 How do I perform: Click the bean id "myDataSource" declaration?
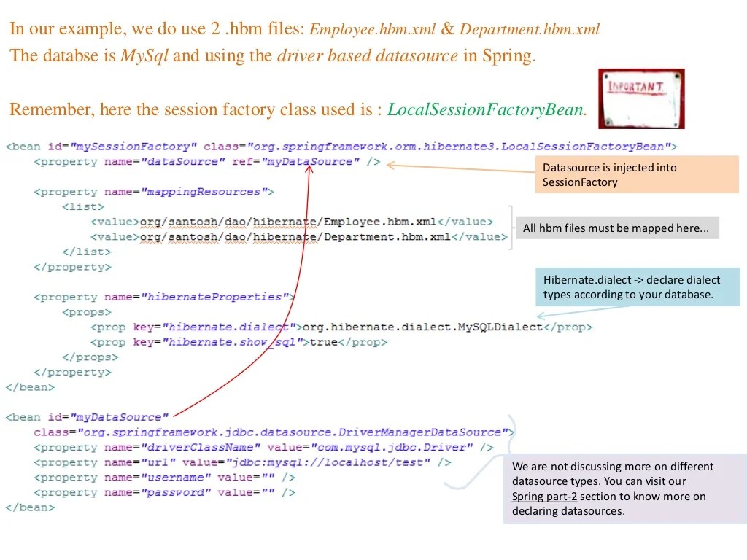(87, 418)
